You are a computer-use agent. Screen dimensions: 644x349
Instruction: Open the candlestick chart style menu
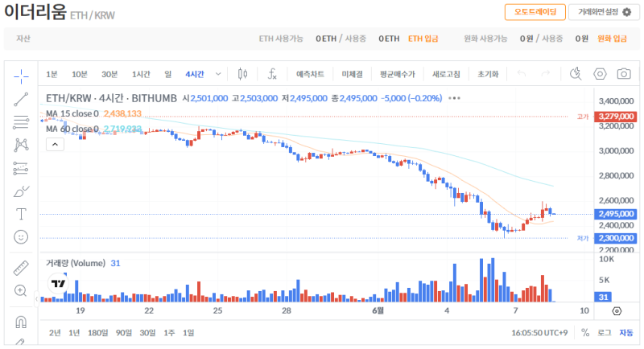(243, 74)
